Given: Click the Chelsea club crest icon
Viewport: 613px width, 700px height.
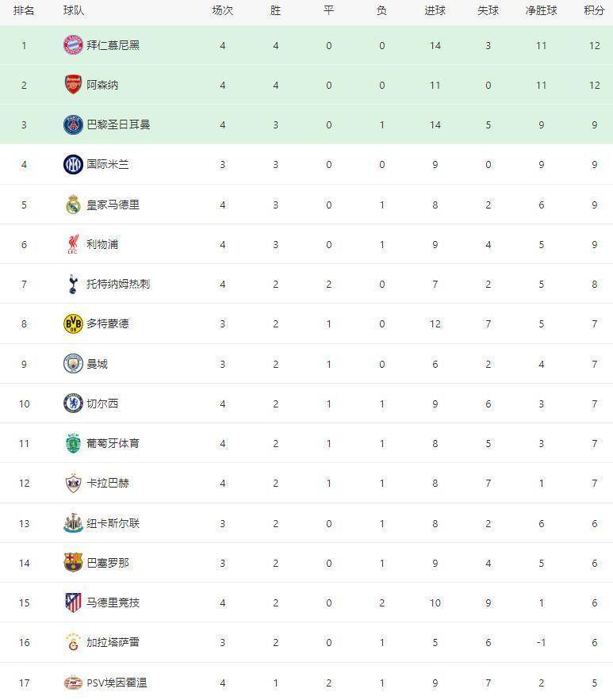Looking at the screenshot, I should tap(73, 404).
